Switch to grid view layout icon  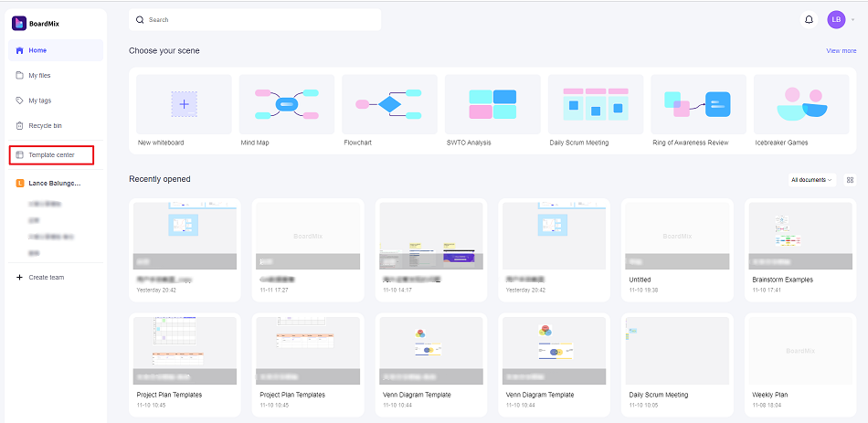pyautogui.click(x=851, y=179)
